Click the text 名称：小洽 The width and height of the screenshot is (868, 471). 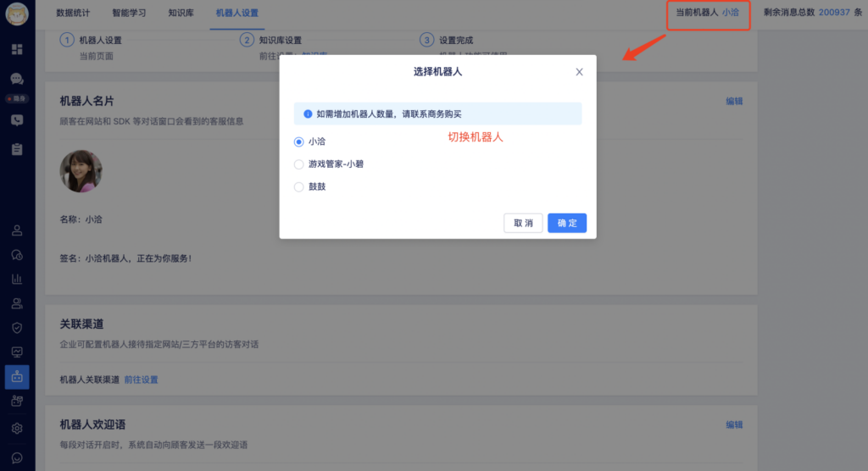(81, 219)
